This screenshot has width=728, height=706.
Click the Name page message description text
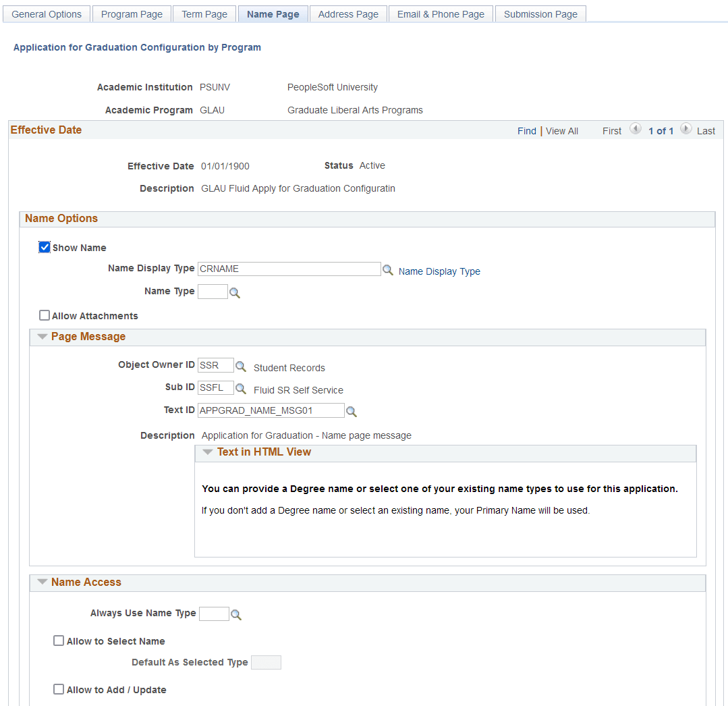pos(306,435)
